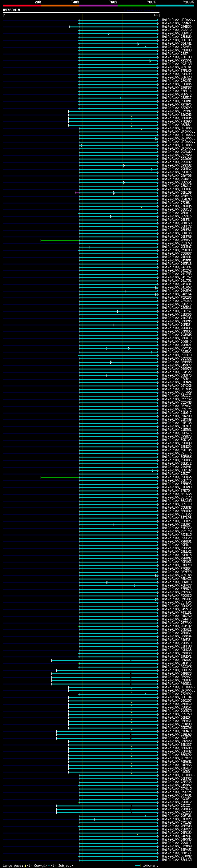Select hit label UniRef100_A6XIA1
The image size is (197, 868).
pos(176,67)
